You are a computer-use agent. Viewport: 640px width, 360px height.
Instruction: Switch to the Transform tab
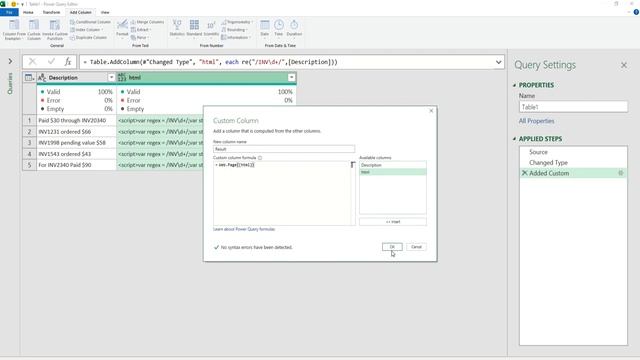click(x=51, y=12)
